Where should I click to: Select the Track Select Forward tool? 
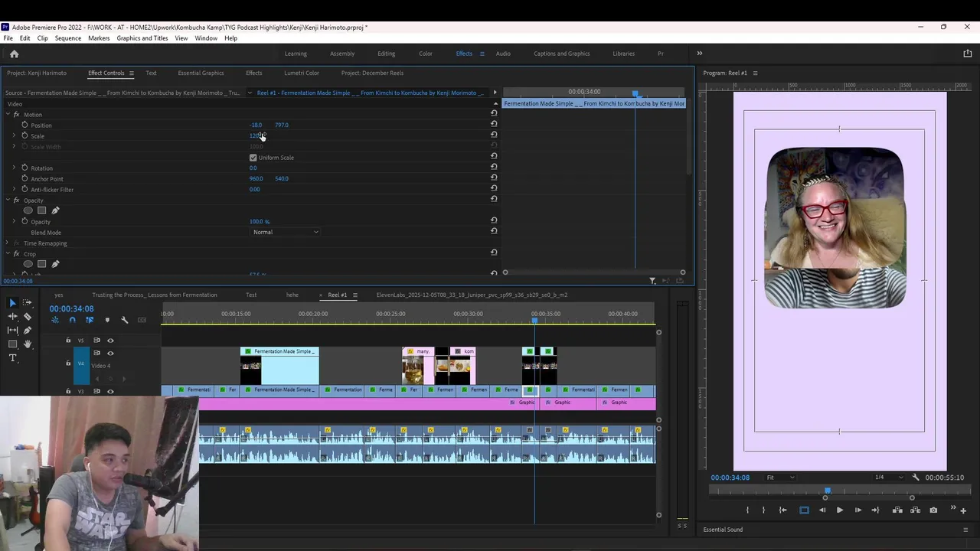28,303
